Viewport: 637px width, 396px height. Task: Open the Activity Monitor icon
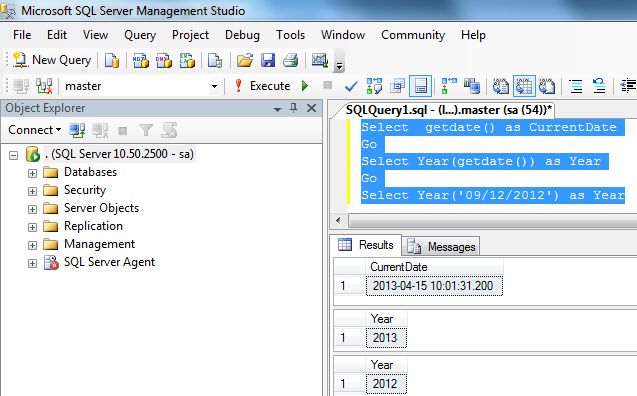320,61
